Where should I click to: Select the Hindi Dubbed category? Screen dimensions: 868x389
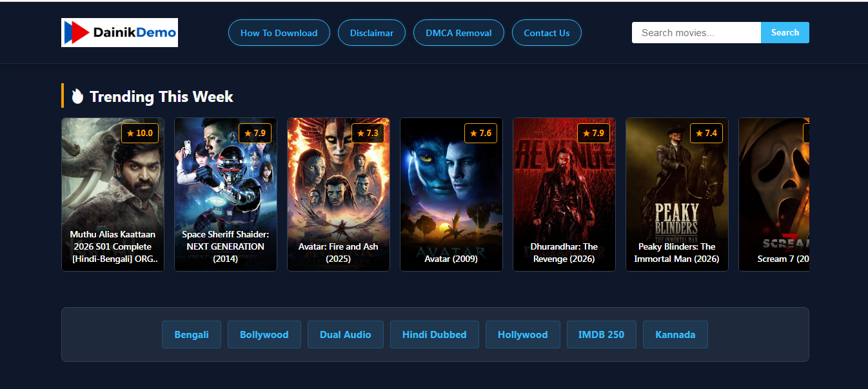point(435,334)
